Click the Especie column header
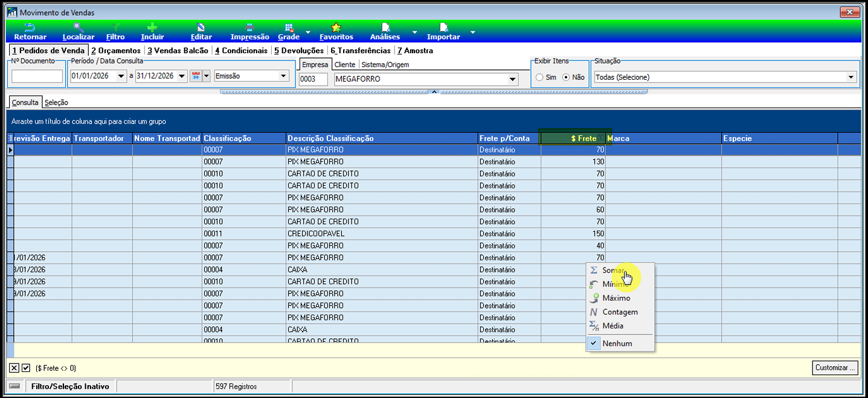The width and height of the screenshot is (868, 398). pyautogui.click(x=779, y=138)
